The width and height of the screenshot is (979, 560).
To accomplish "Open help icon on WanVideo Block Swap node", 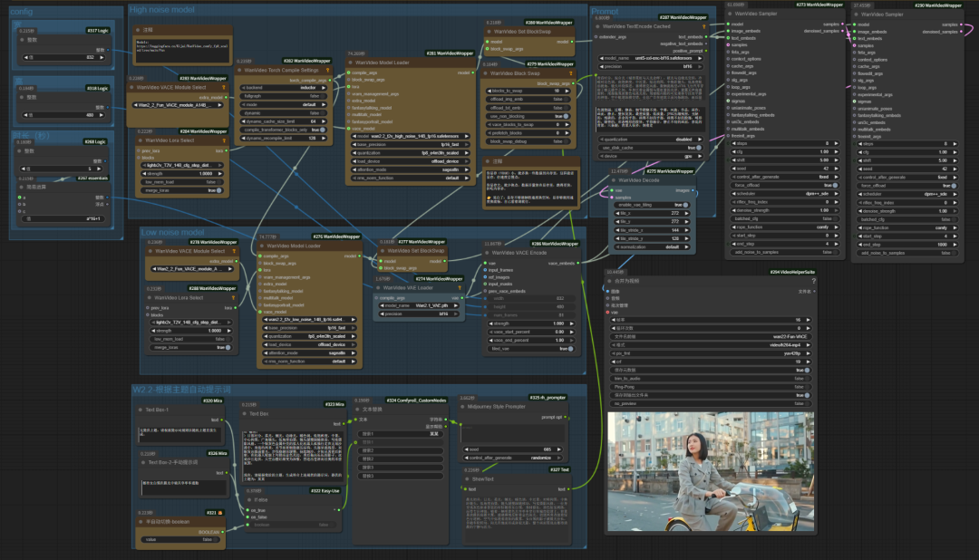I will tap(570, 73).
